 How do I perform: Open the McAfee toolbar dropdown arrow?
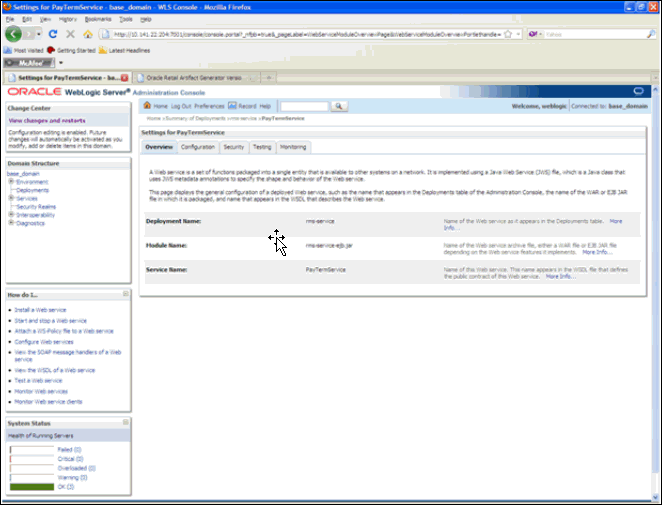click(61, 63)
